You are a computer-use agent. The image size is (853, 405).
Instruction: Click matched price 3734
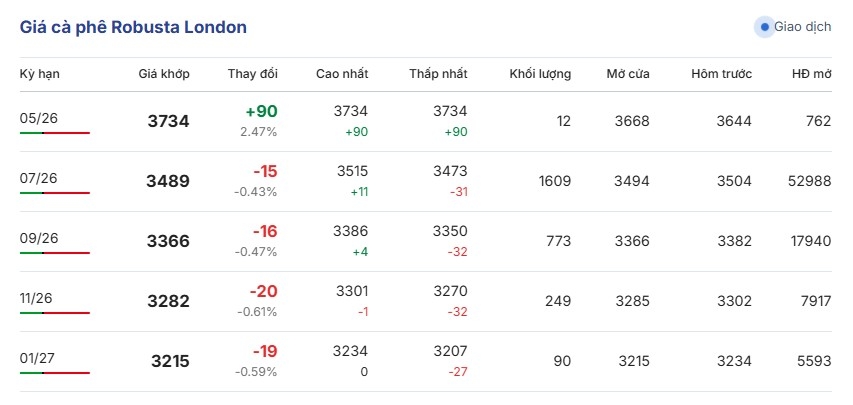[168, 121]
